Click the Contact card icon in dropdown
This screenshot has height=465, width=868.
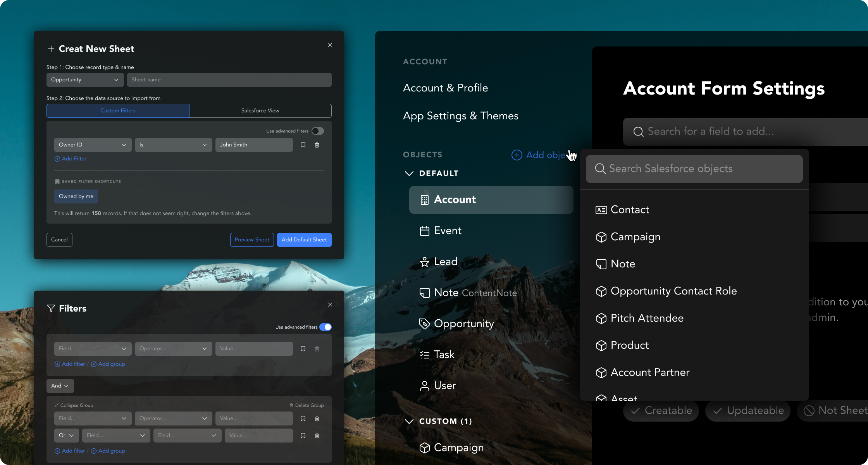601,210
